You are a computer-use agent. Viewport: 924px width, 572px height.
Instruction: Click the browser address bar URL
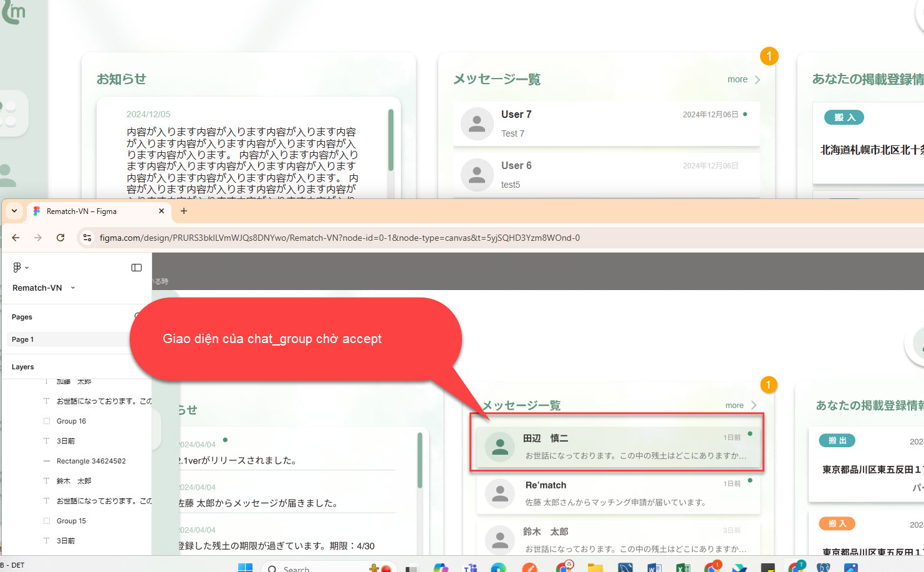tap(340, 238)
